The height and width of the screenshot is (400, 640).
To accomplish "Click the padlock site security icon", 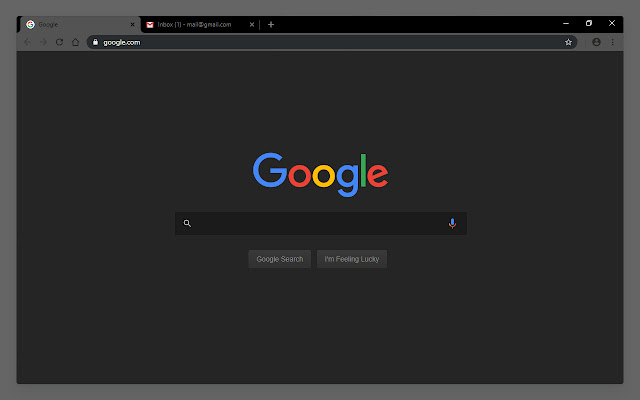I will coord(96,42).
